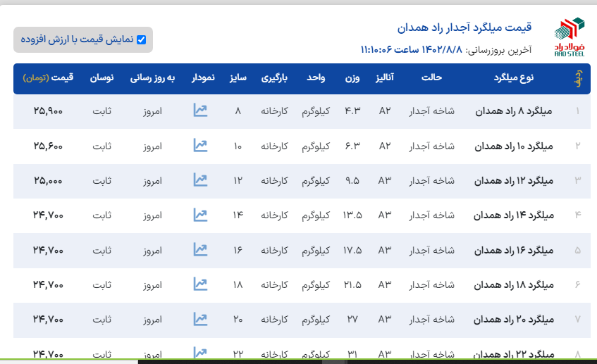Open chart icon for میلگرد 8 راد همدان
Screen dimensions: 597x364
tap(200, 111)
